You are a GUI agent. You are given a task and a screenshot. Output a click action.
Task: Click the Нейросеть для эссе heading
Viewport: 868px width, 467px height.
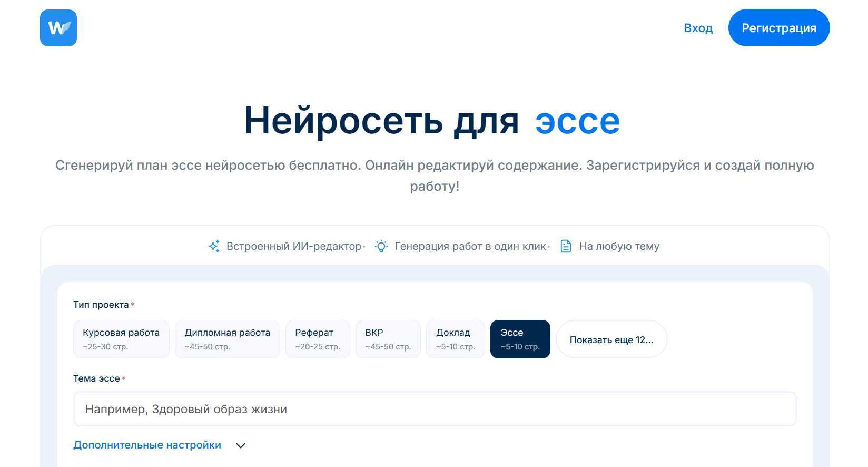(432, 121)
